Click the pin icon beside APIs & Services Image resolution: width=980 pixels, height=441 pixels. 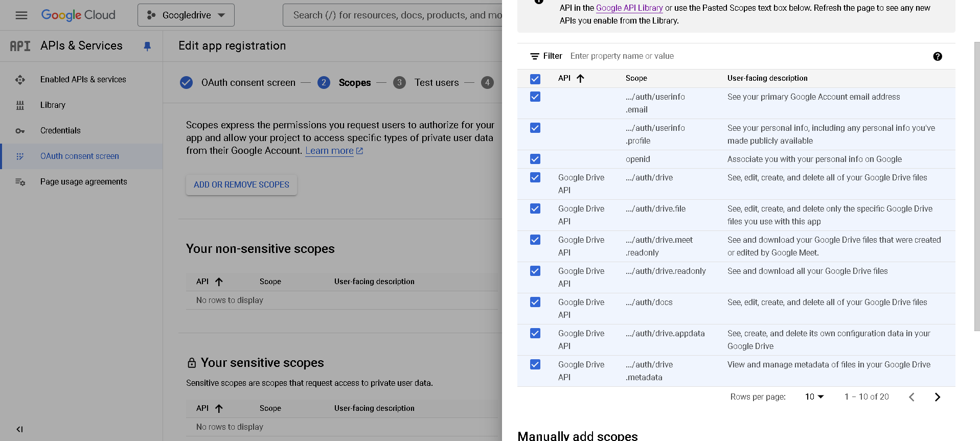(147, 47)
